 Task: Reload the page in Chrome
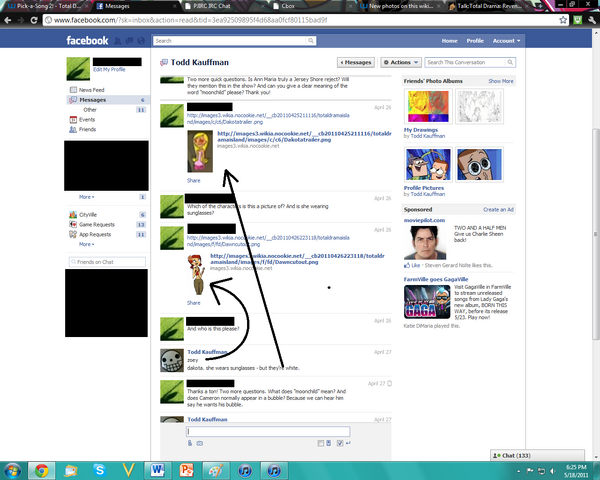point(34,20)
